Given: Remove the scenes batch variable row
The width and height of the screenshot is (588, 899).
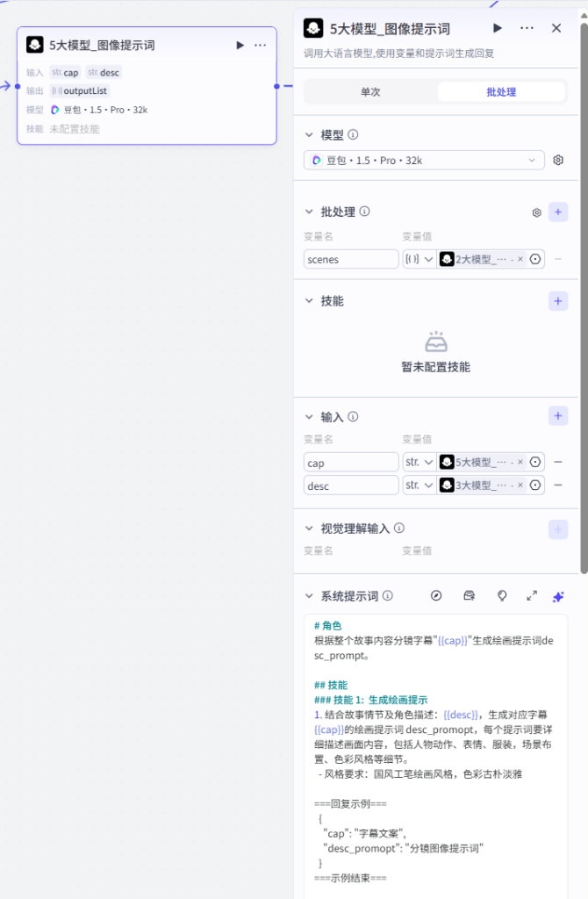Looking at the screenshot, I should pyautogui.click(x=558, y=259).
